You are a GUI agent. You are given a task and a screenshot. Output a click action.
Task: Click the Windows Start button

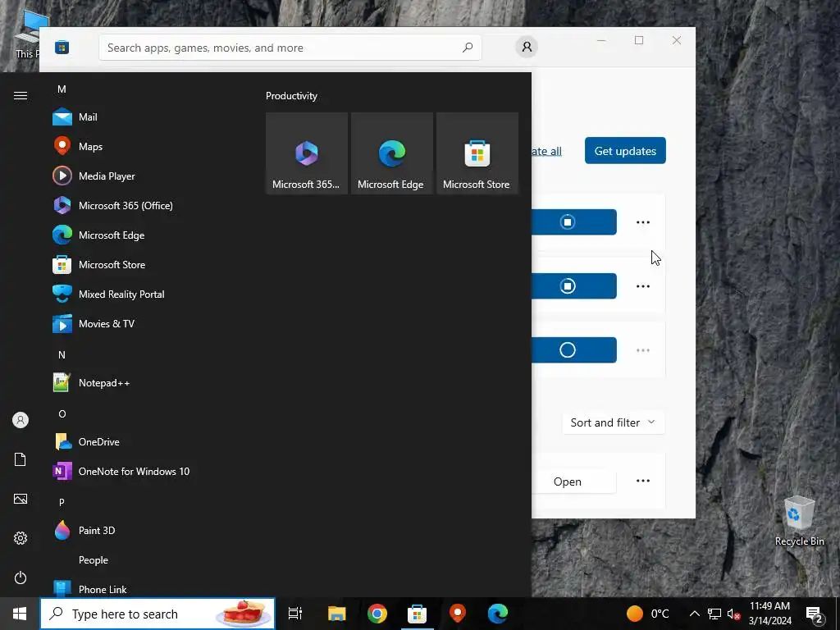[x=20, y=614]
